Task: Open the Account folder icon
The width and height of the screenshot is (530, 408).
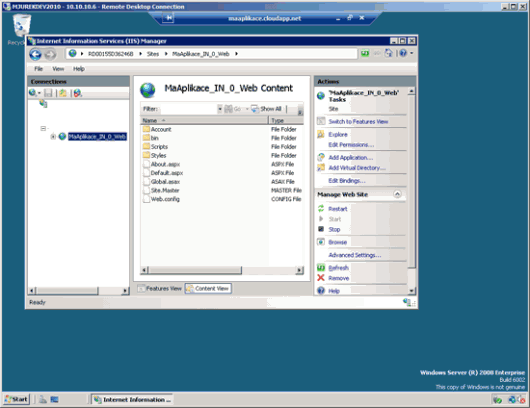Action: [146, 129]
